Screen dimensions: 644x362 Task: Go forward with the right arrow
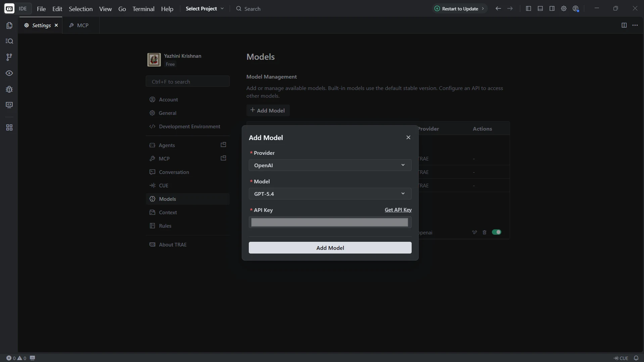coord(510,9)
